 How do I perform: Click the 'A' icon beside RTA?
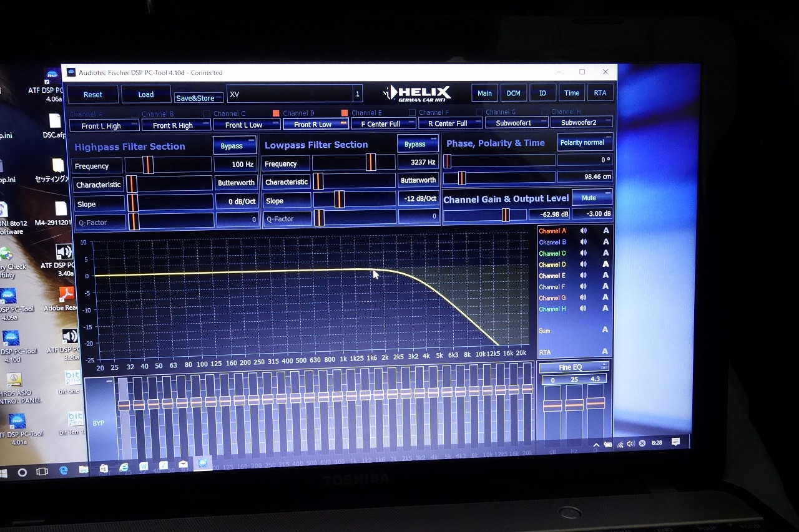coord(605,352)
